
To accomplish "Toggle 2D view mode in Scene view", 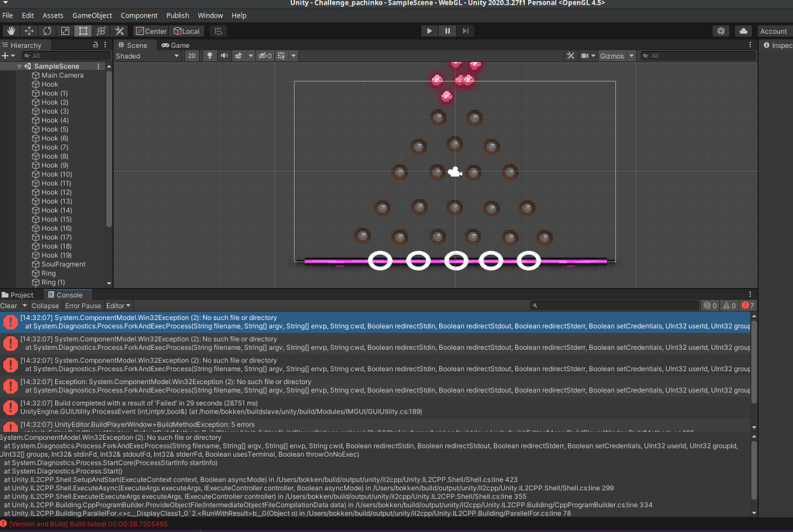I will coord(192,55).
